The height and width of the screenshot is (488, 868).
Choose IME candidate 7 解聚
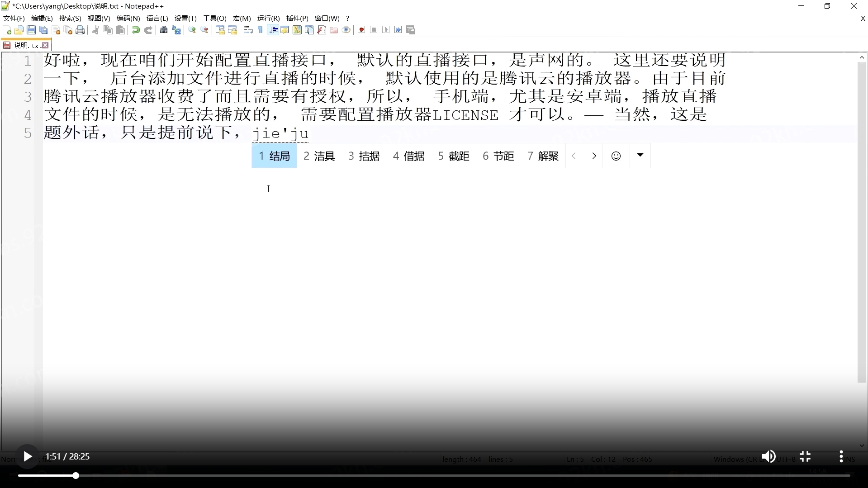pyautogui.click(x=543, y=156)
